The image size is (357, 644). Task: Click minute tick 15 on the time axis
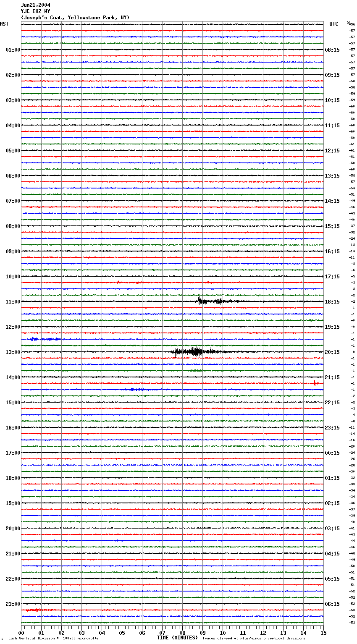(323, 633)
